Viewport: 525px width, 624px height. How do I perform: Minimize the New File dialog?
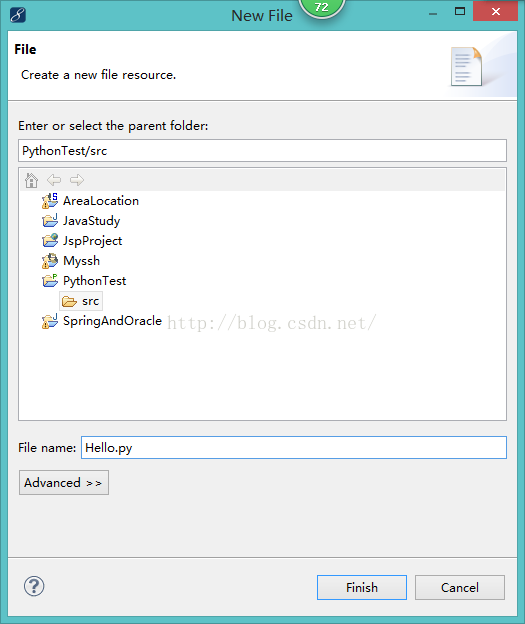pos(433,13)
